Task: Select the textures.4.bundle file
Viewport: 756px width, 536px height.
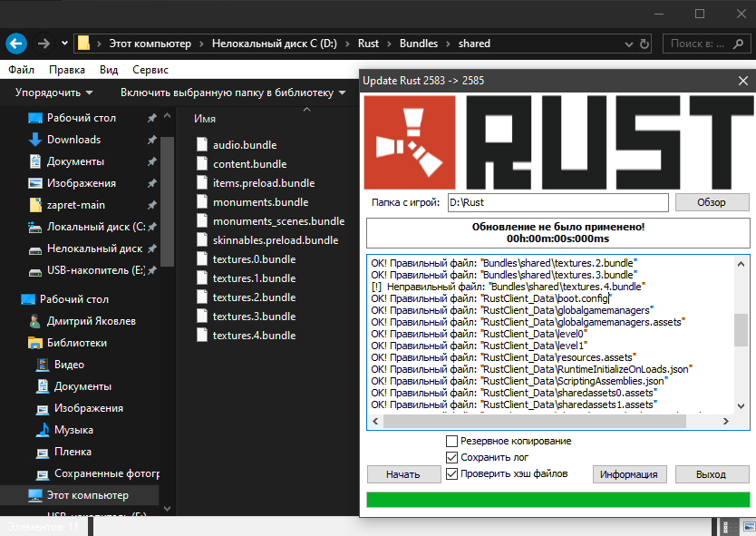Action: pyautogui.click(x=254, y=336)
